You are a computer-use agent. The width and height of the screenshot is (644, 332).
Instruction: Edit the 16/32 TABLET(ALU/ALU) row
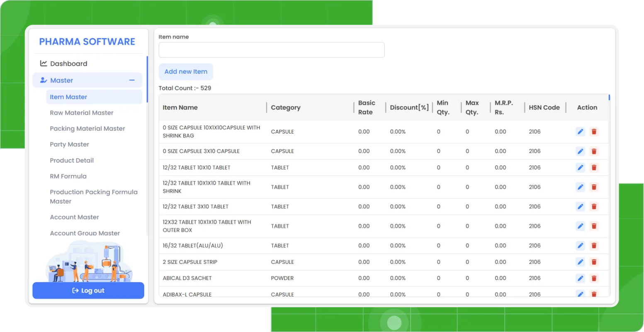(580, 246)
